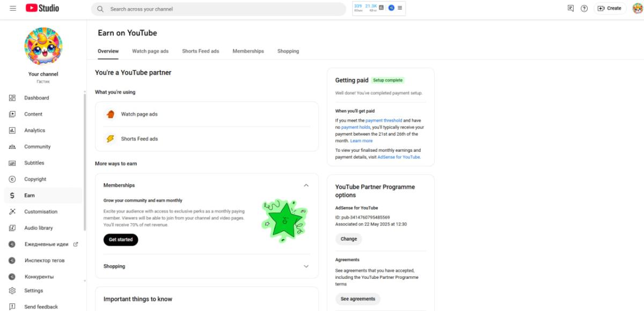Open the feedback notes icon in header
Image resolution: width=644 pixels, height=311 pixels.
[570, 8]
